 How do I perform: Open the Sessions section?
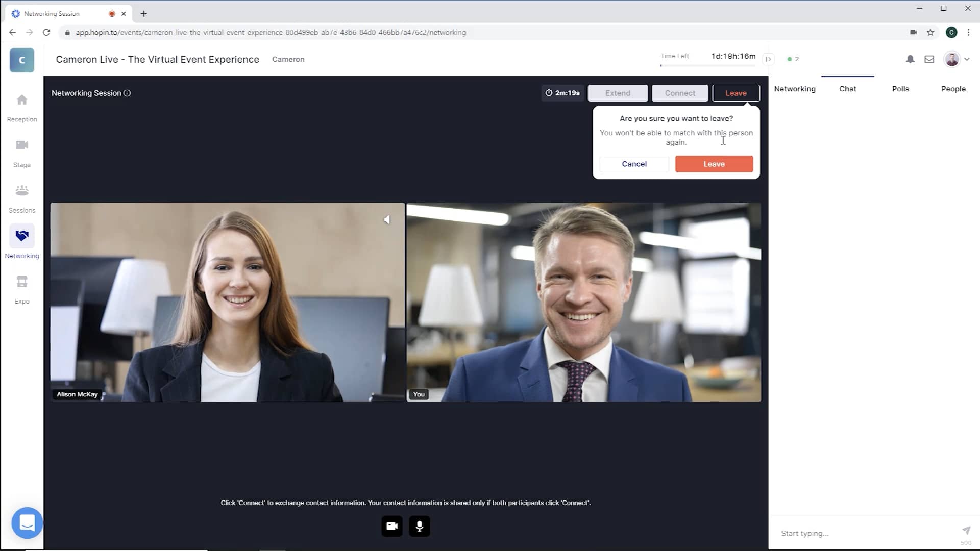[21, 197]
